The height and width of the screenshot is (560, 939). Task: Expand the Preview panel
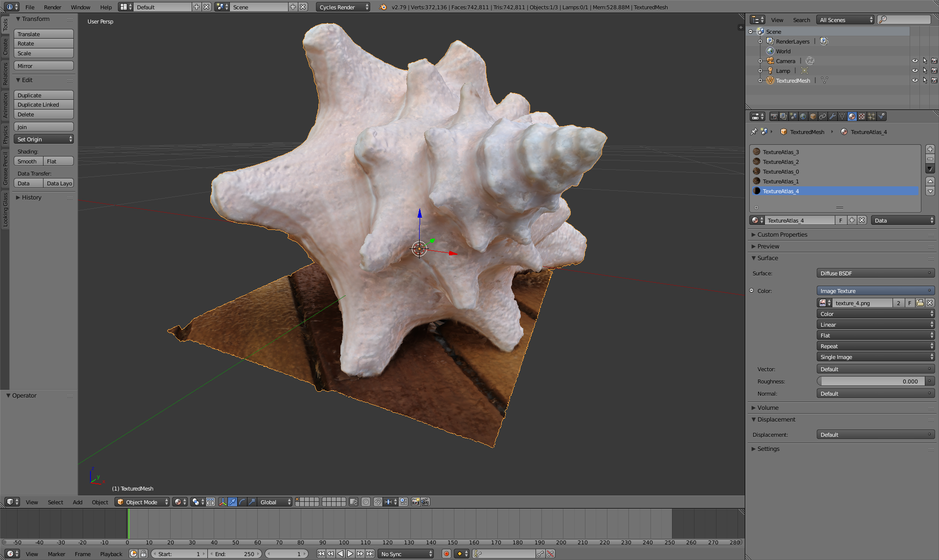(765, 246)
